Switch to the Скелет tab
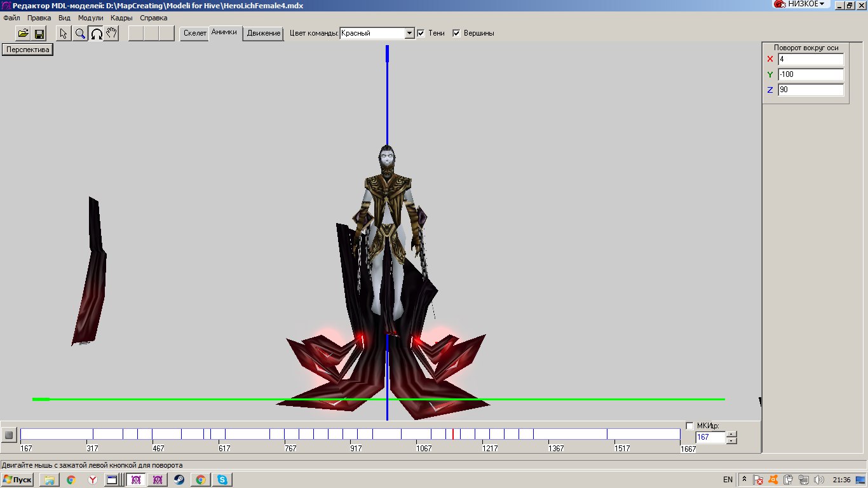The height and width of the screenshot is (488, 868). point(194,34)
